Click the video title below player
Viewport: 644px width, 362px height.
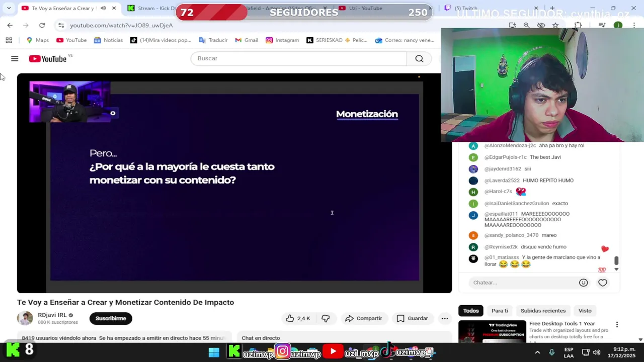[125, 302]
